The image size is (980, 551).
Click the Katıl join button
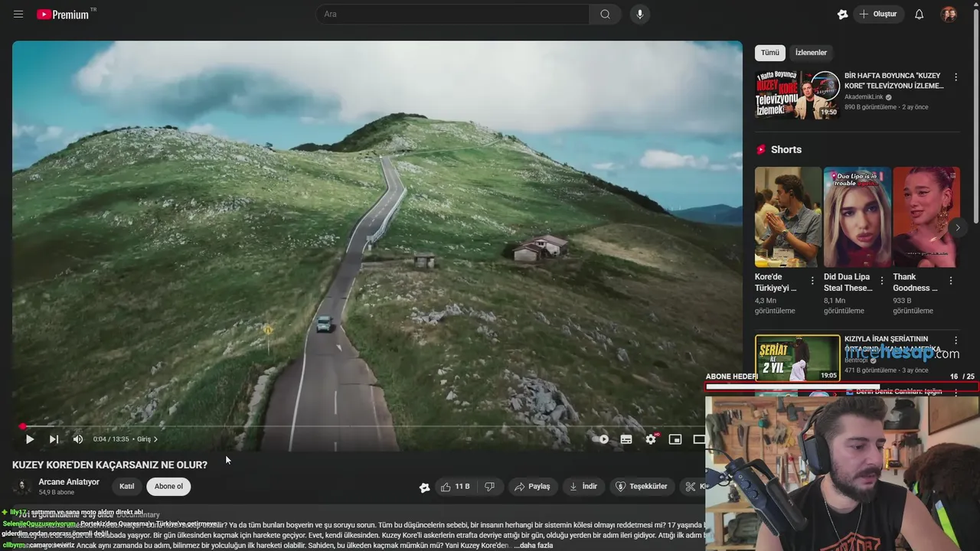[x=127, y=487]
